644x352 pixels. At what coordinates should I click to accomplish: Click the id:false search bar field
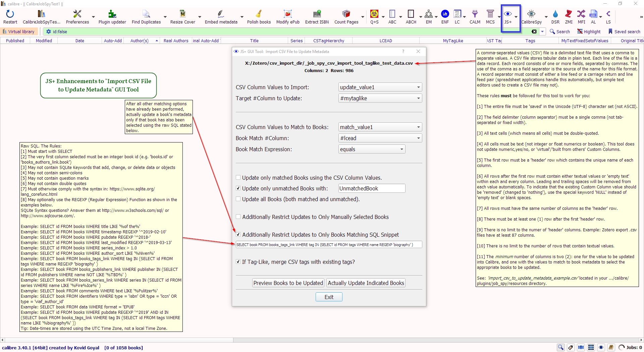click(x=290, y=32)
